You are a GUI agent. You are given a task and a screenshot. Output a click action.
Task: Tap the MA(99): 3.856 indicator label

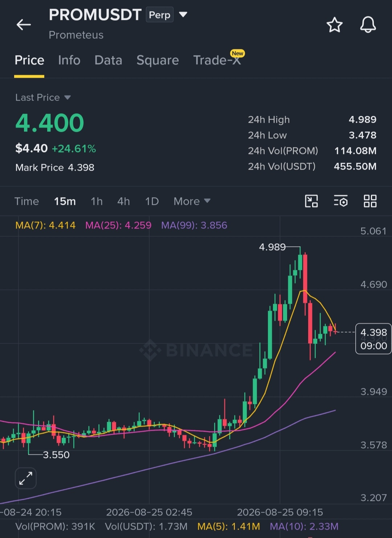click(x=194, y=225)
